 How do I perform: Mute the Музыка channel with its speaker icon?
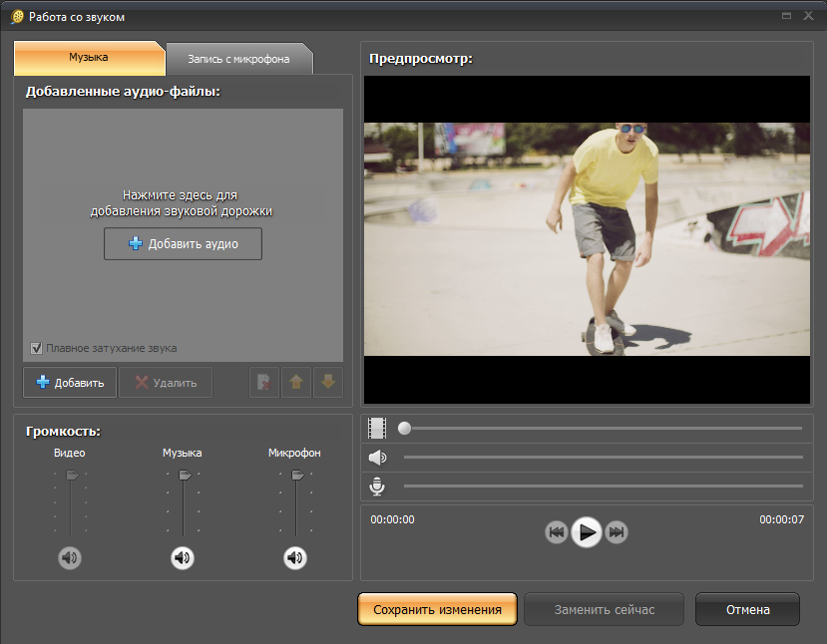tap(183, 557)
